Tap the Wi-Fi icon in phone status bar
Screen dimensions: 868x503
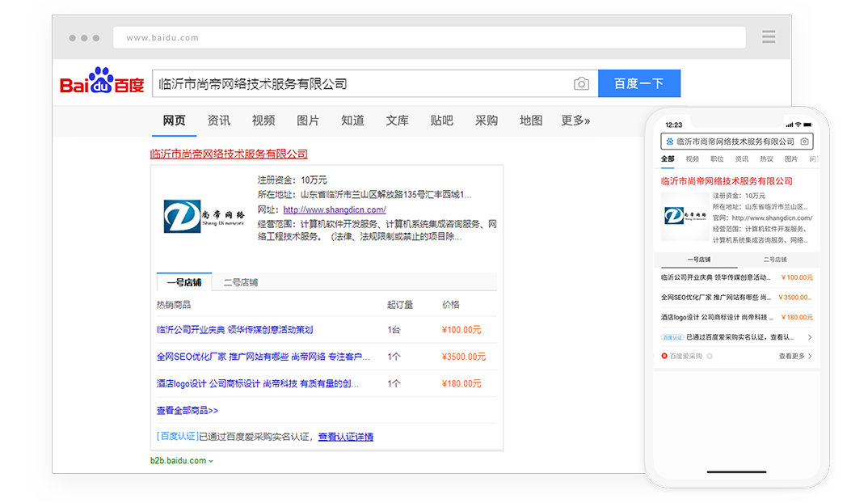tap(798, 125)
